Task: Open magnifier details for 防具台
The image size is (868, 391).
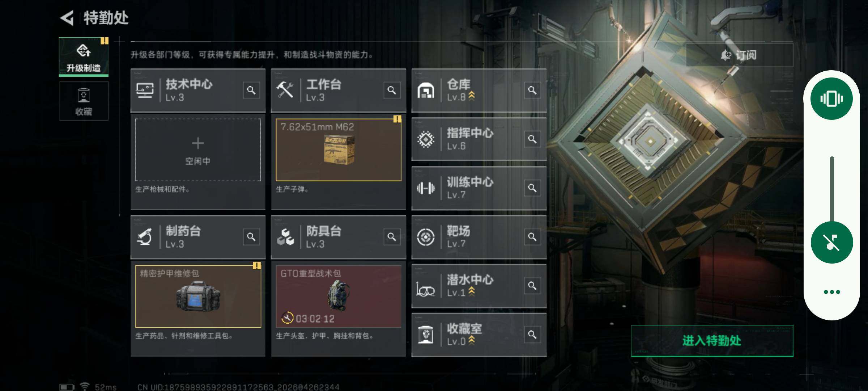Action: [392, 237]
